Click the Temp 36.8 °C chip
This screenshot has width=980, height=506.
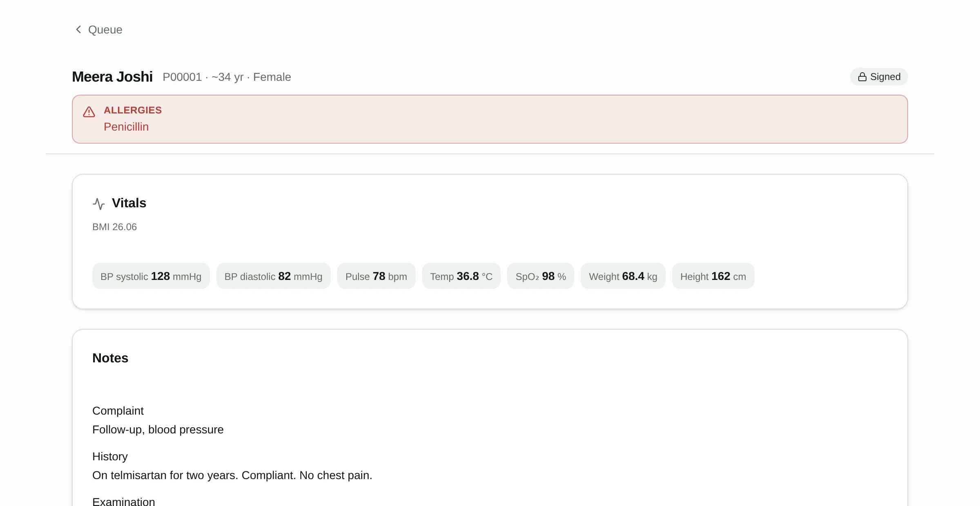click(461, 276)
